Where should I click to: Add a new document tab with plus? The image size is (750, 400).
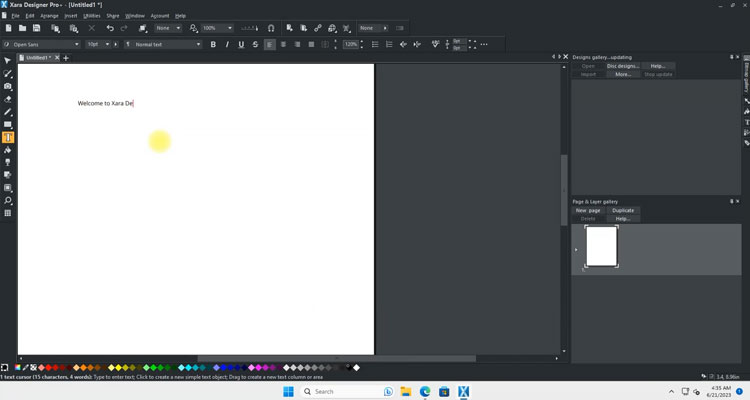click(66, 58)
